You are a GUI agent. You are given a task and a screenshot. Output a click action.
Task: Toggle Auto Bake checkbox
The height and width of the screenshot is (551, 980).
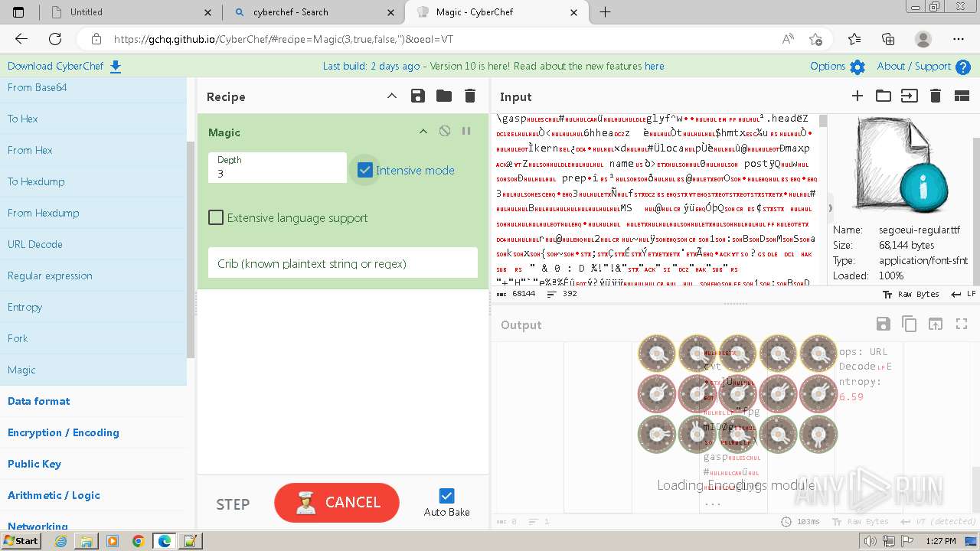[x=447, y=496]
